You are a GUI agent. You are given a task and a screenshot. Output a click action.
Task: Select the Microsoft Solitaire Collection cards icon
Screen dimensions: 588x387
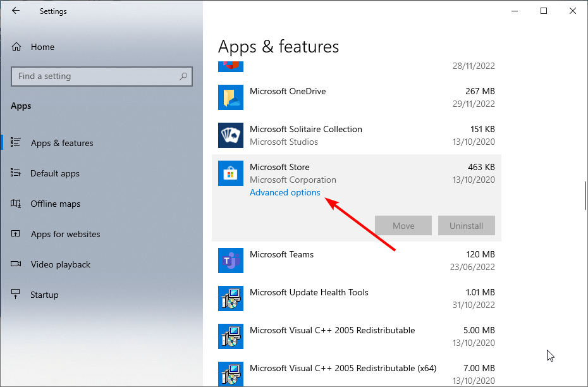231,135
